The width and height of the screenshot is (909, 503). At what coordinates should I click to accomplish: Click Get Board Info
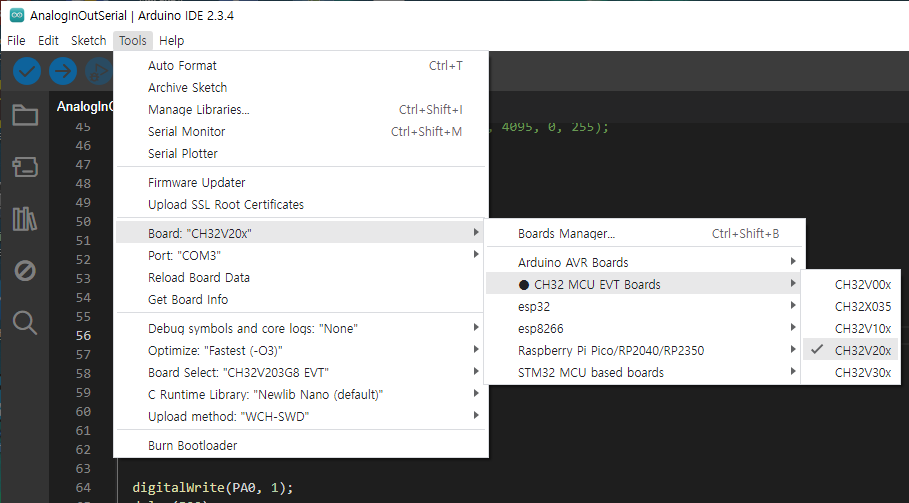click(x=301, y=300)
